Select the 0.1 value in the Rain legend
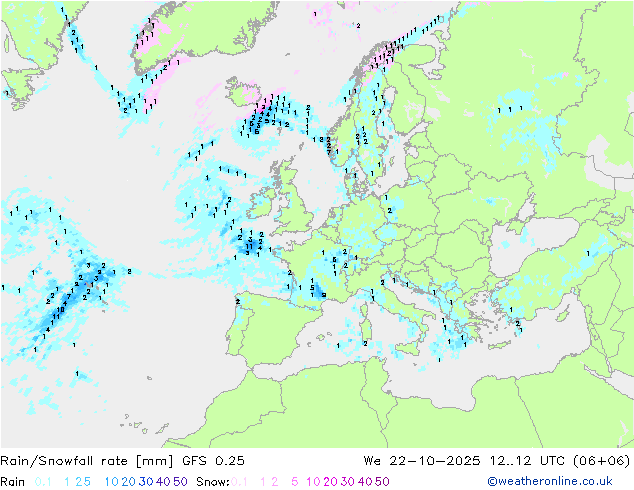The height and width of the screenshot is (490, 634). 43,482
